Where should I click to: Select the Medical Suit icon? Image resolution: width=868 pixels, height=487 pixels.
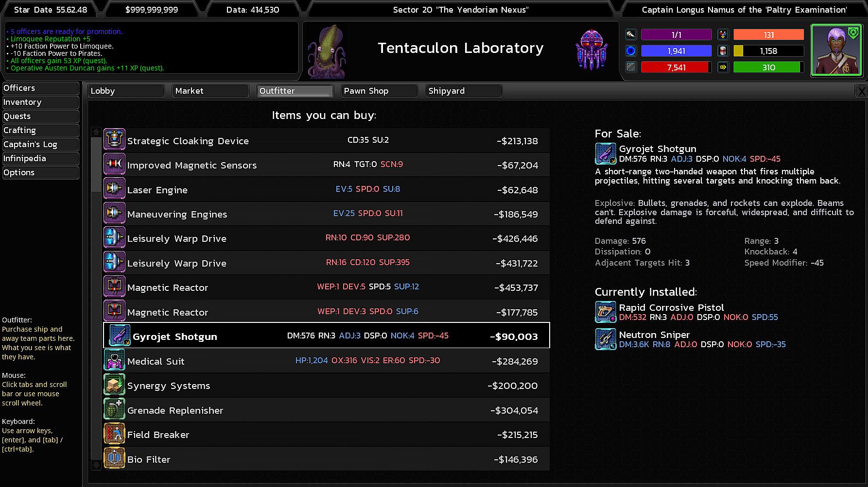coord(114,361)
